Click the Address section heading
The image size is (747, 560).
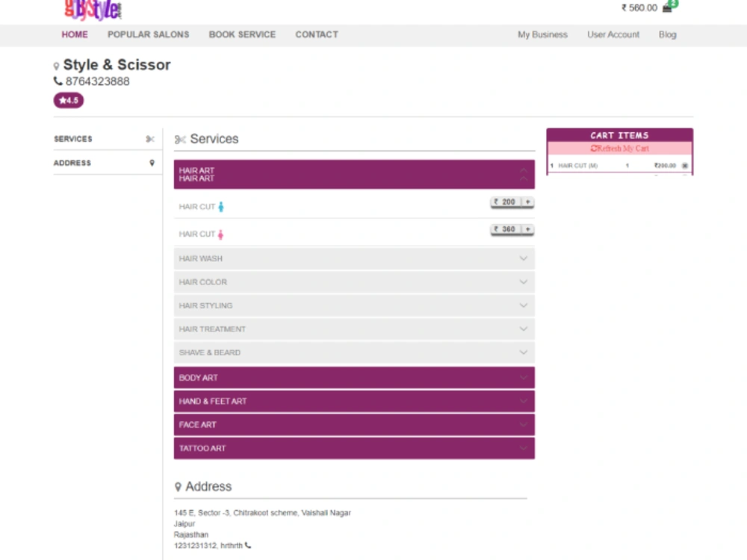208,487
